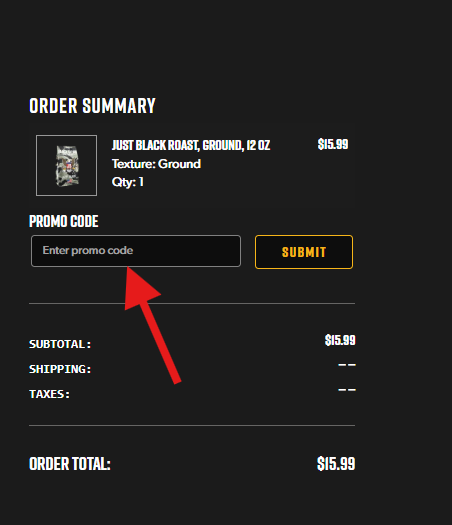Click the subtotal amount $15.99
This screenshot has height=525, width=452.
[340, 340]
